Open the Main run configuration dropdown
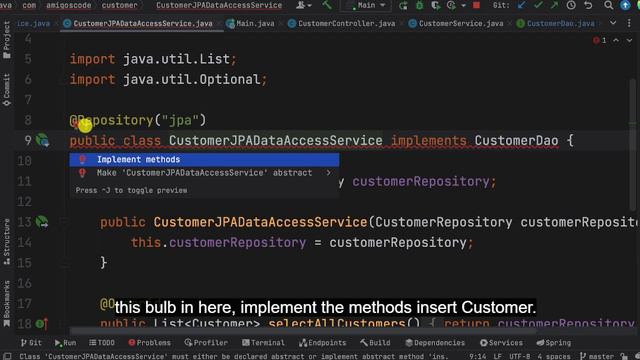Viewport: 640px width, 360px height. point(365,5)
